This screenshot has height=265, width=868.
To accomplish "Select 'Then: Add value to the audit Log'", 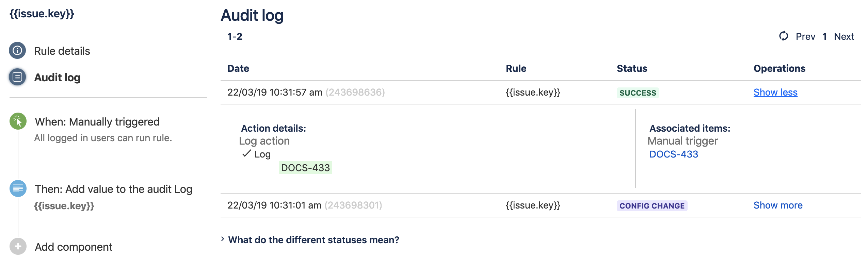I will 113,189.
